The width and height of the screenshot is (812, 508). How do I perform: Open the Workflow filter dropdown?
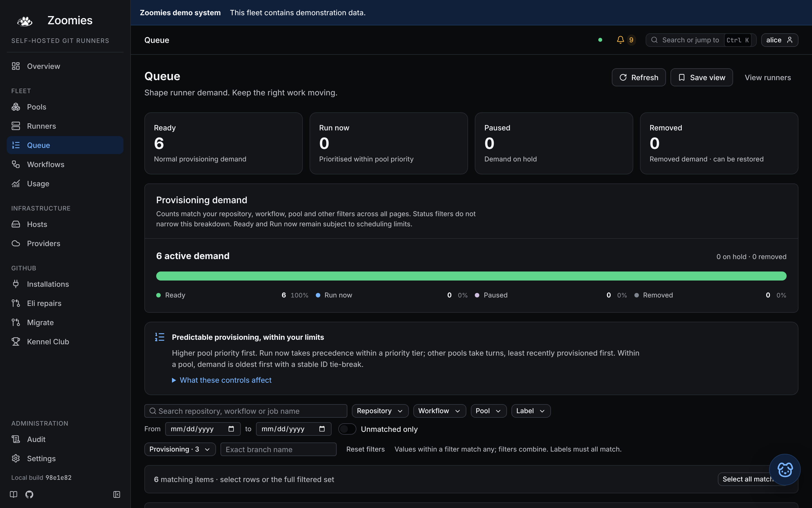click(439, 411)
